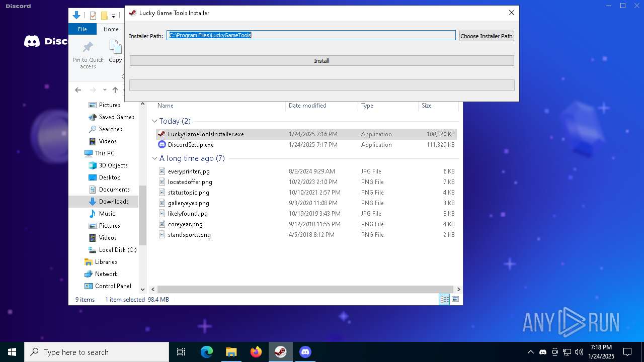Click the Install button
Viewport: 644px width, 362px height.
pyautogui.click(x=321, y=61)
